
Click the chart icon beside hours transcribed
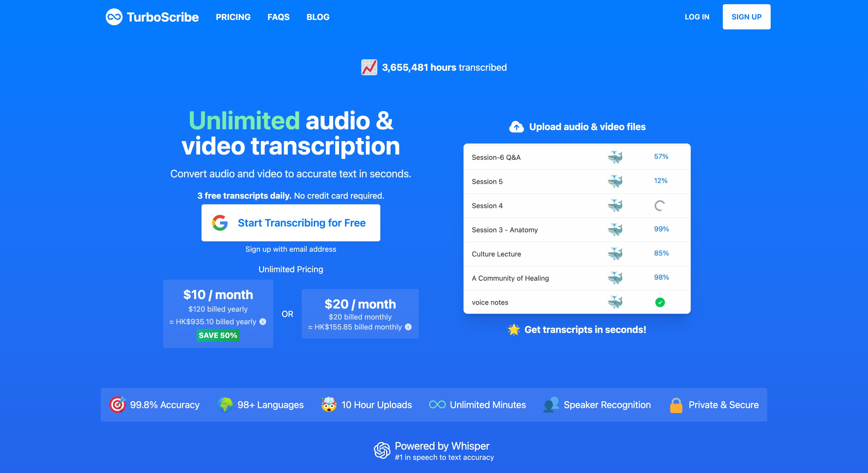[x=369, y=67]
